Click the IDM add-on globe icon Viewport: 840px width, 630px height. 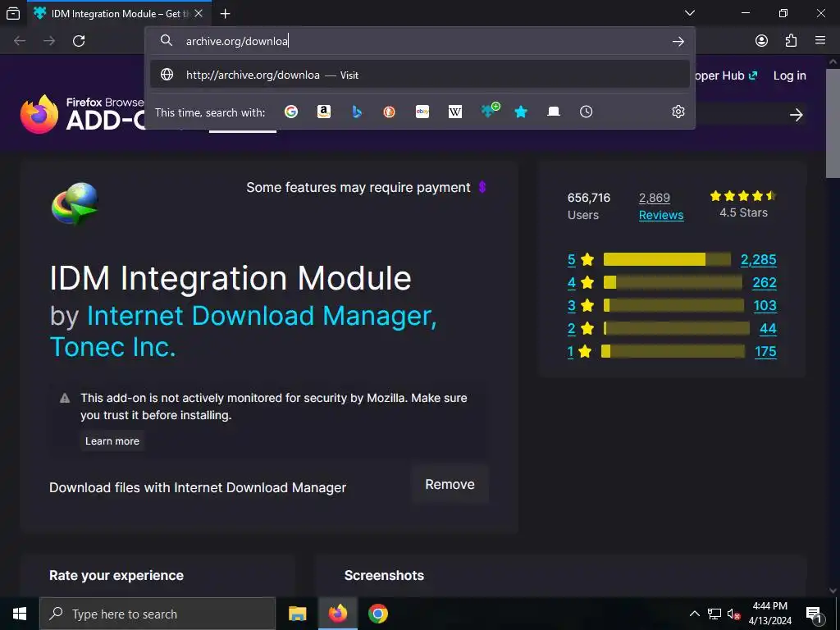(75, 203)
